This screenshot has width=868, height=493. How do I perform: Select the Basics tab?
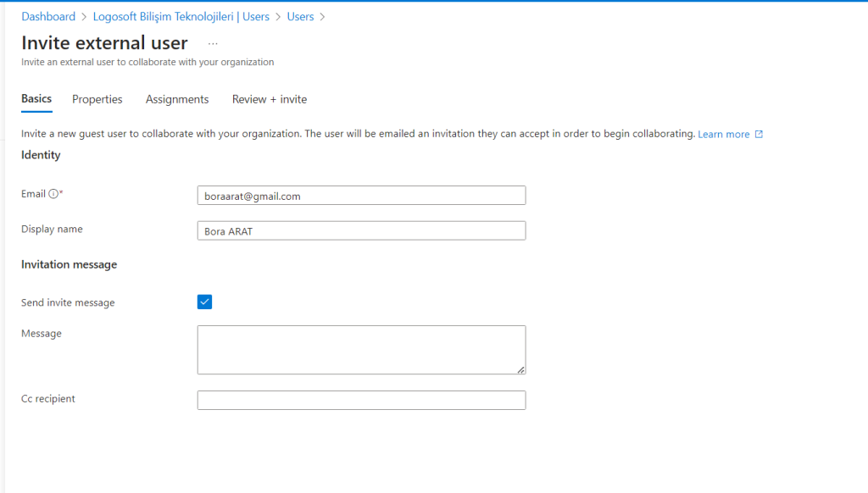36,99
